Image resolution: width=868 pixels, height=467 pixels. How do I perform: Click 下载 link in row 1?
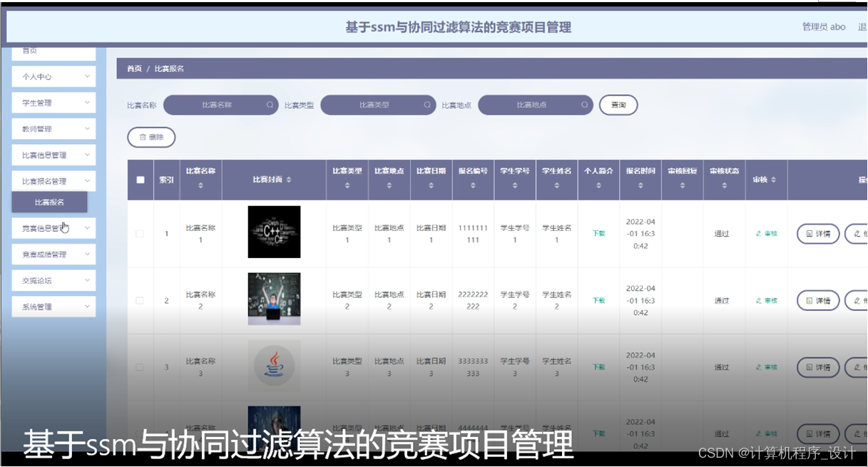pos(598,233)
